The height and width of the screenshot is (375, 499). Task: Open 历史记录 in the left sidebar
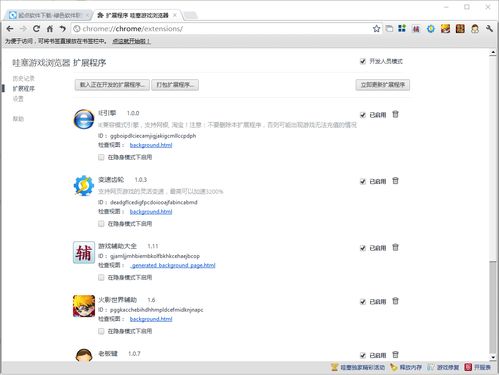point(23,78)
